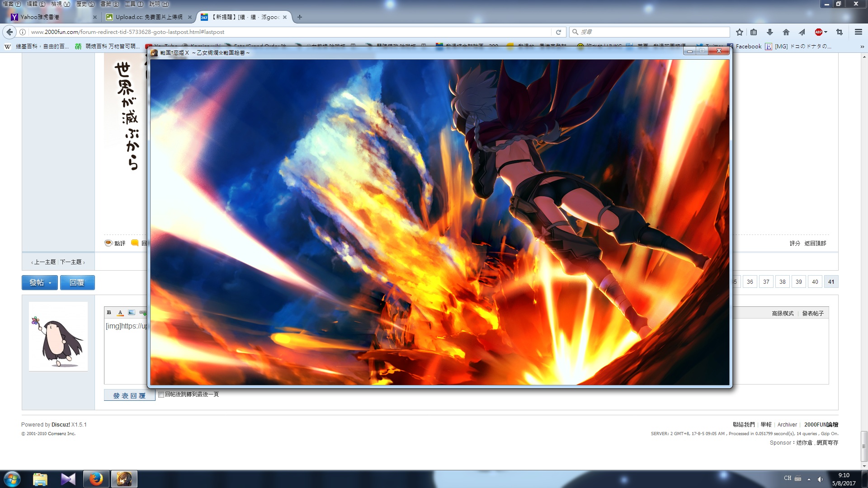
Task: Pick font color in reply editor
Action: click(120, 313)
